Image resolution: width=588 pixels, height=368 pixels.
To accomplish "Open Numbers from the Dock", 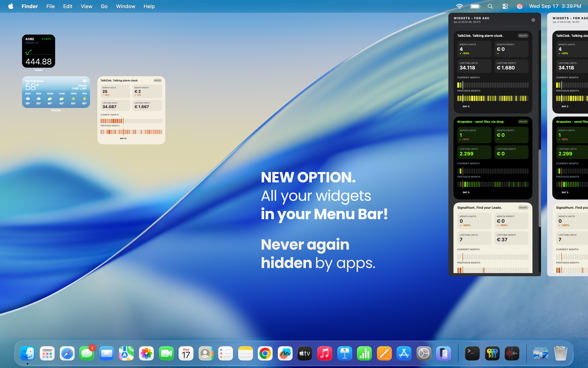I will click(364, 353).
